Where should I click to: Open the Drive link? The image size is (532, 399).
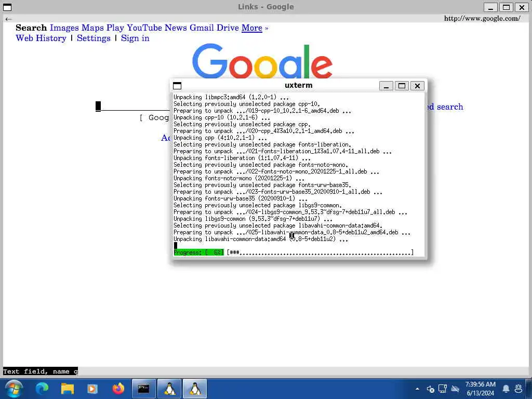click(228, 28)
